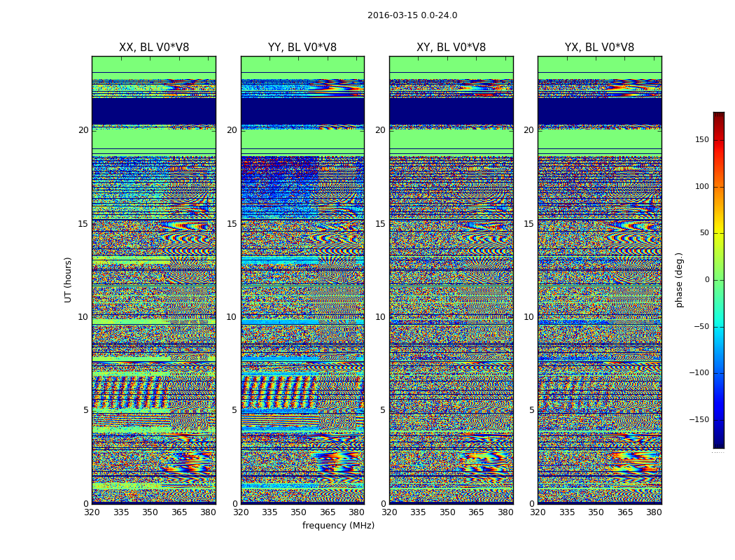Viewport: 735px width, 560px height.
Task: Click the YX phase waterfall plot
Action: pos(599,280)
